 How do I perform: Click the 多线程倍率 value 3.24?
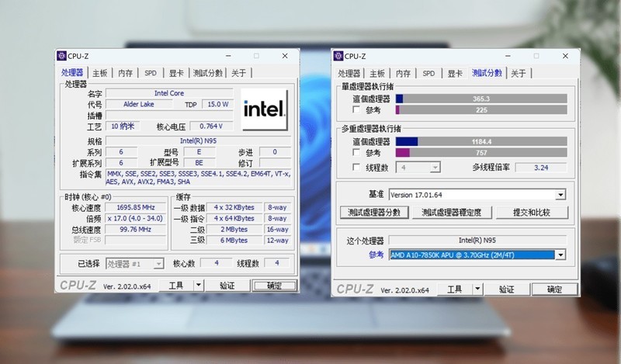click(541, 168)
